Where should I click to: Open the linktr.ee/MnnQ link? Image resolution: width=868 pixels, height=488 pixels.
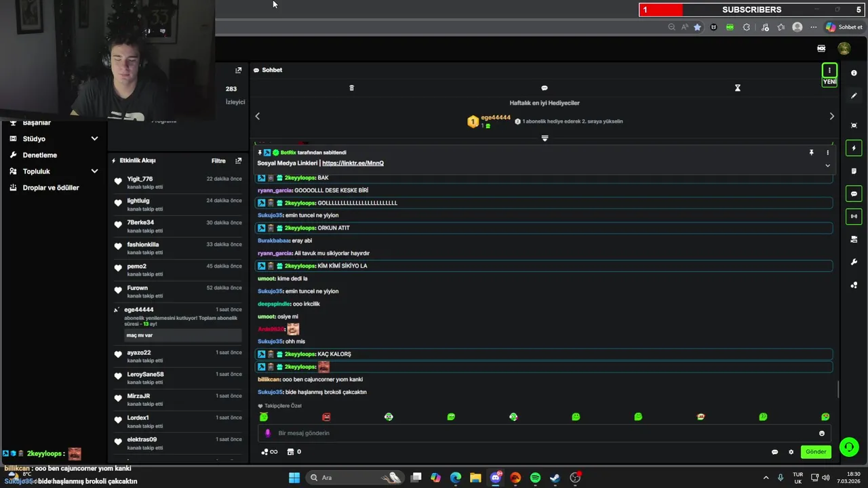point(353,163)
